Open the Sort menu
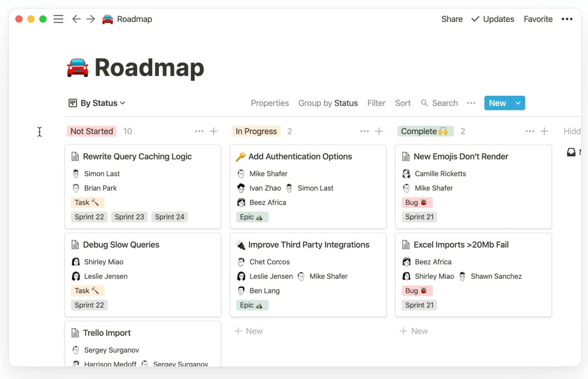This screenshot has height=379, width=588. coord(403,103)
